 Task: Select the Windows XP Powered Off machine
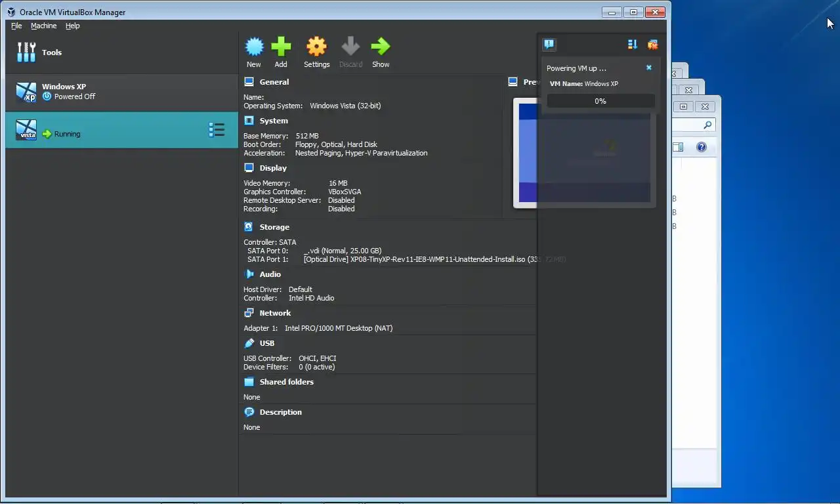pyautogui.click(x=121, y=92)
